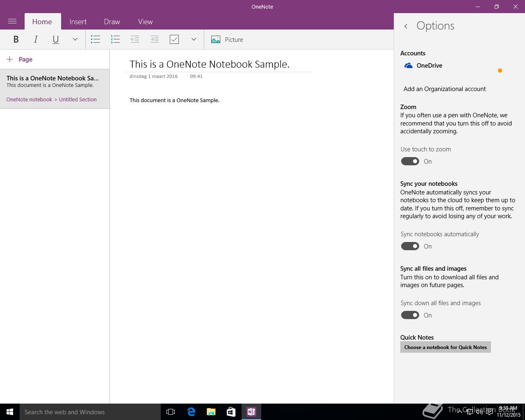Toggle bold formatting
Image resolution: width=525 pixels, height=420 pixels.
[16, 39]
